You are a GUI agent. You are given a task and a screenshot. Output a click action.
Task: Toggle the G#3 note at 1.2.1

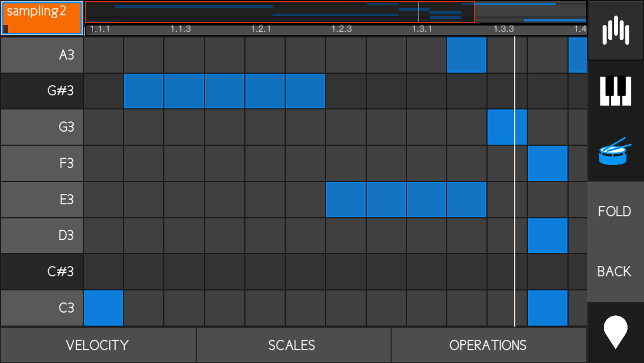coord(265,91)
